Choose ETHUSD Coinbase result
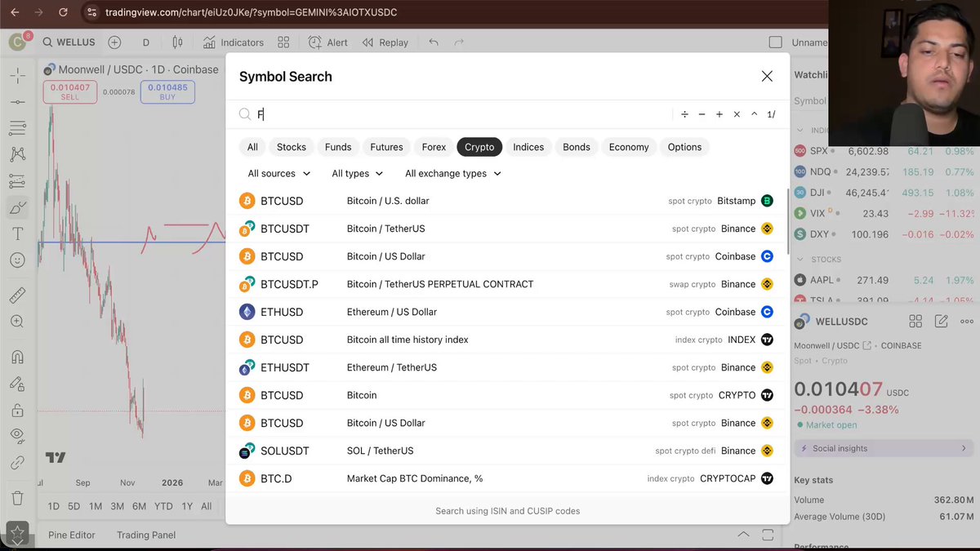Viewport: 980px width, 551px height. (x=506, y=312)
